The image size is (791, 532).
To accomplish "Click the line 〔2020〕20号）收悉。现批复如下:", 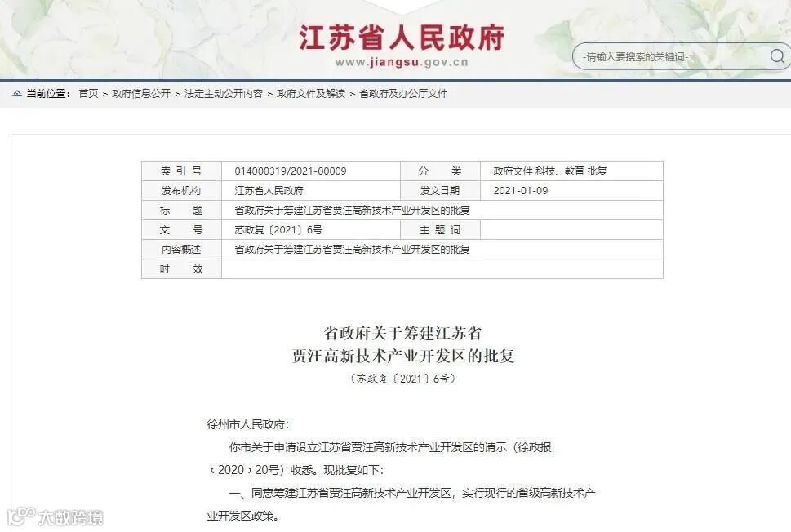I will click(x=296, y=470).
